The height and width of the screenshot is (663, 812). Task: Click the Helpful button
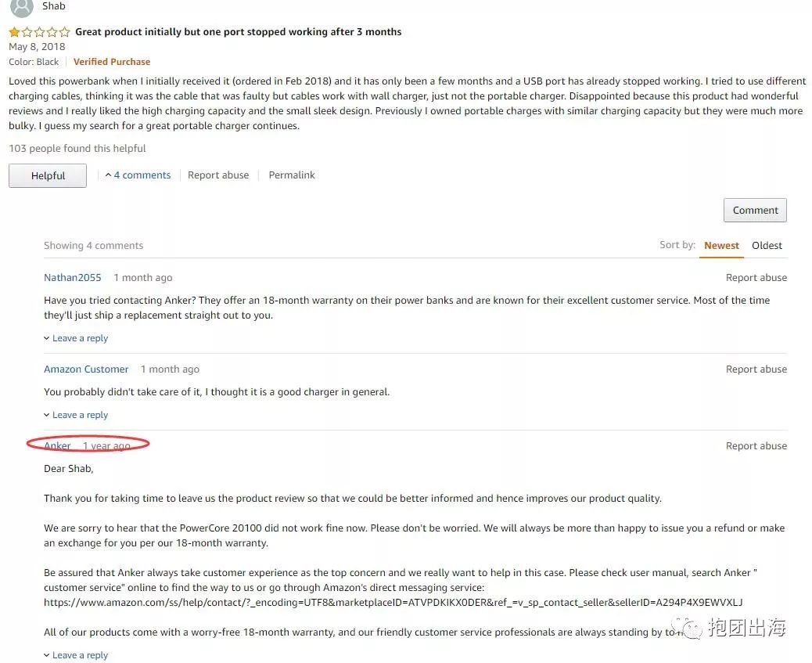pos(48,175)
